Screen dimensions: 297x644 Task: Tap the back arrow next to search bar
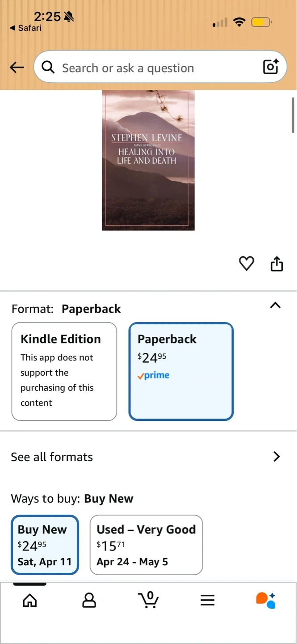point(17,68)
